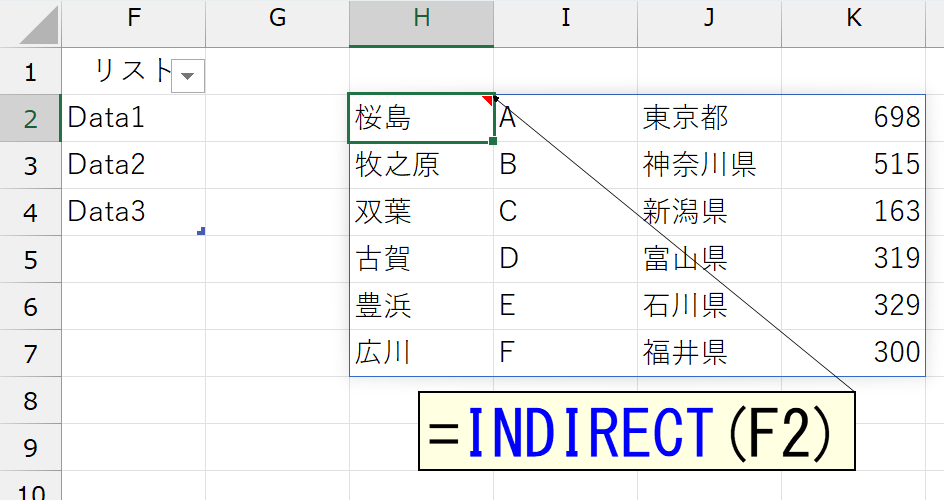This screenshot has width=944, height=500.
Task: Select column J header
Action: click(709, 23)
